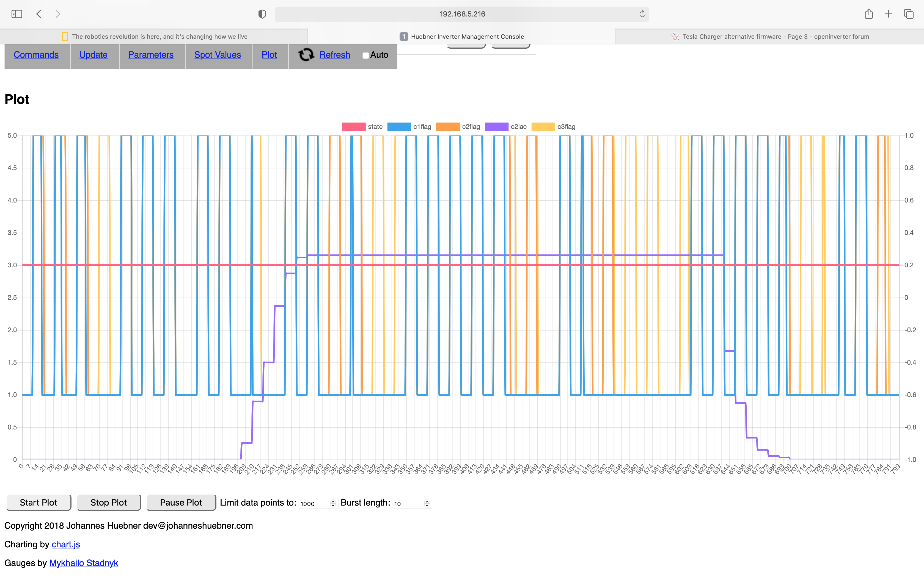Click the Safari sidebar toggle icon
Screen dimensions: 924x577
click(17, 14)
